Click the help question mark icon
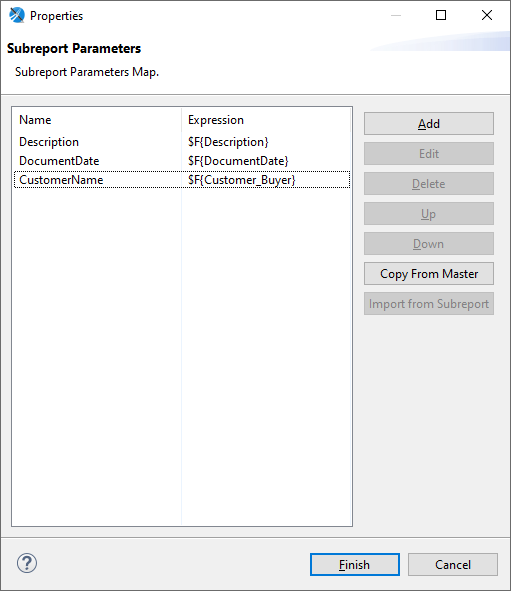Image resolution: width=511 pixels, height=591 pixels. point(27,563)
